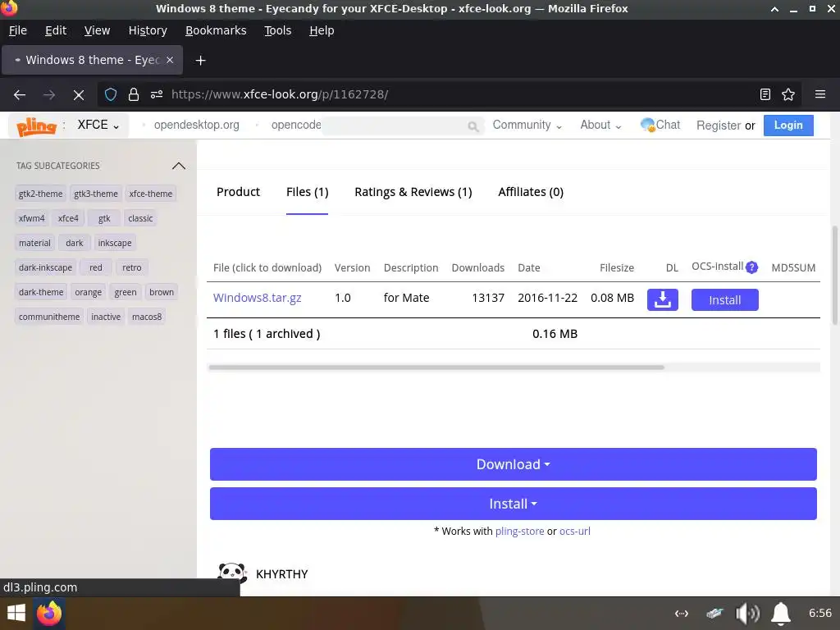The height and width of the screenshot is (630, 840).
Task: Open the About dropdown menu
Action: click(600, 125)
